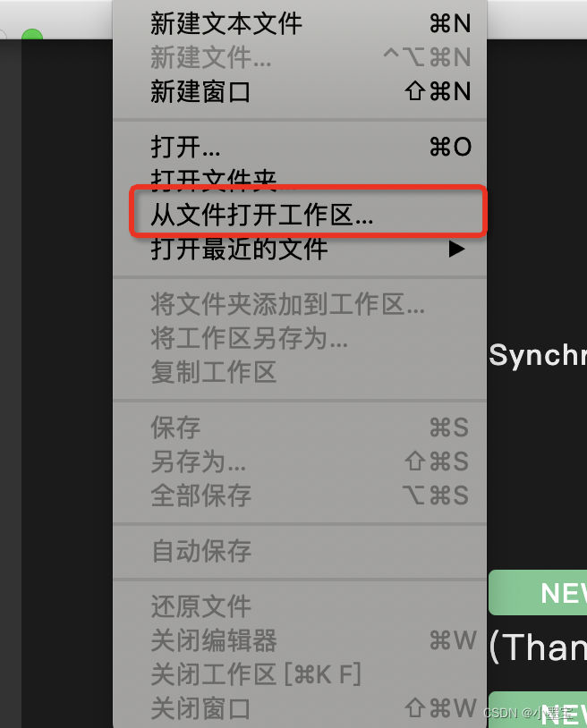587x728 pixels.
Task: Click 打开... menu entry
Action: tap(300, 147)
